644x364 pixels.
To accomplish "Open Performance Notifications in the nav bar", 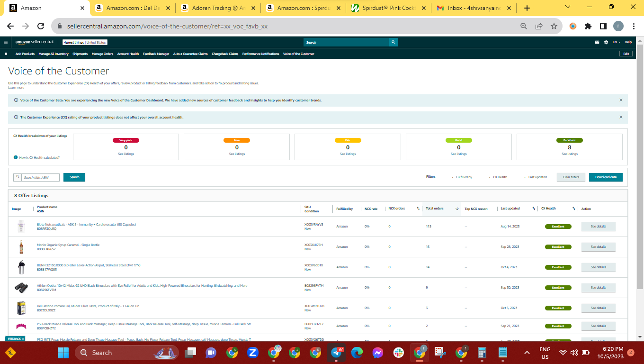I will 260,54.
